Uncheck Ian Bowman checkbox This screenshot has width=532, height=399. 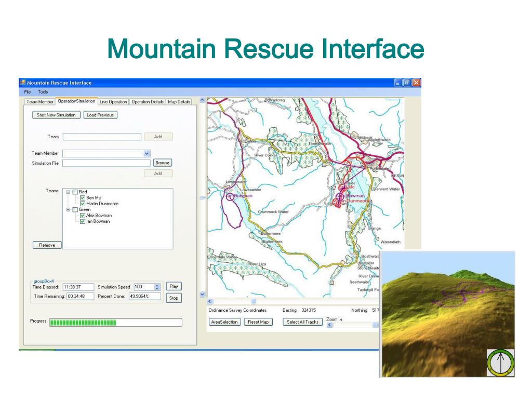tap(82, 221)
